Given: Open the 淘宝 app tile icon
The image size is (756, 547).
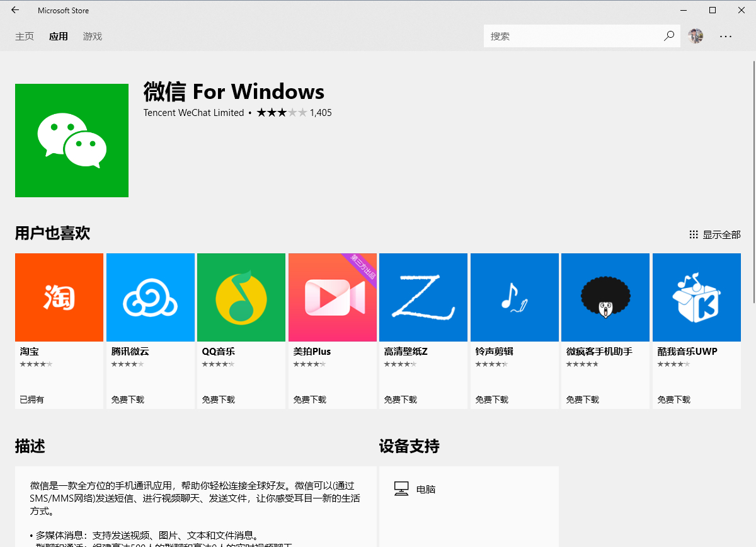Looking at the screenshot, I should pyautogui.click(x=59, y=297).
